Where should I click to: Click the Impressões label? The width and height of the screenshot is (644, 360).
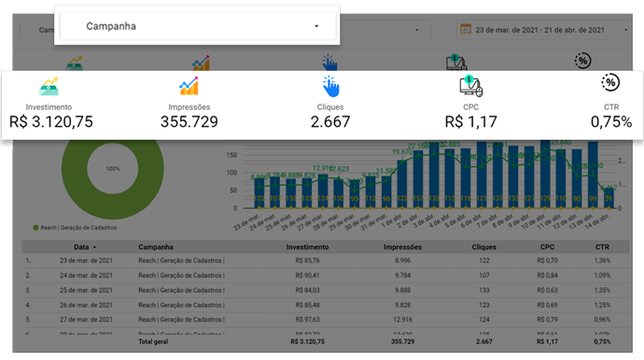tap(189, 107)
